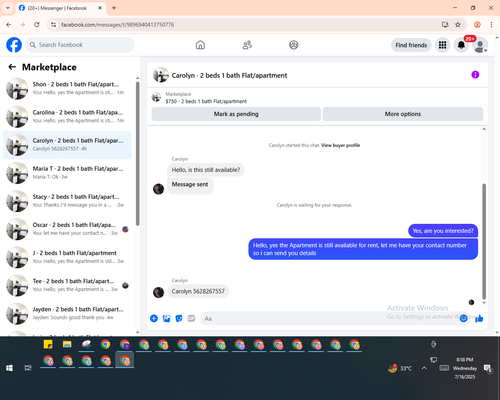Open Chrome three-dot menu
This screenshot has width=500, height=400.
491,25
